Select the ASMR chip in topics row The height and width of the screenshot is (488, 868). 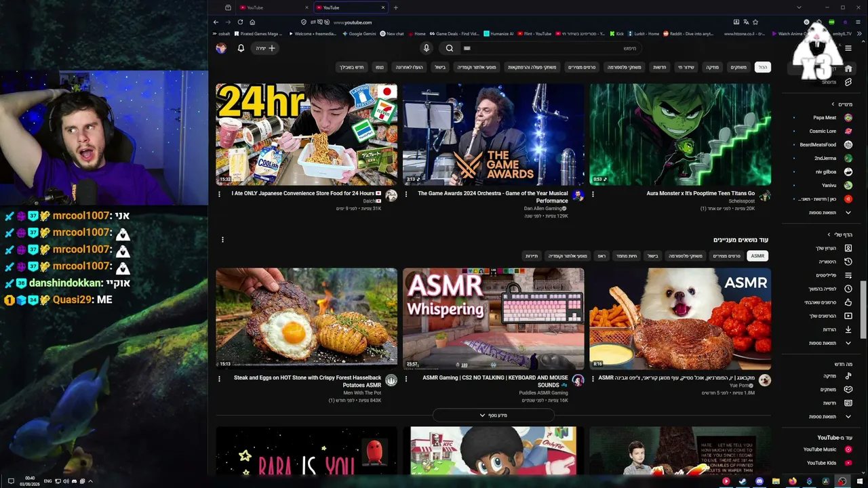tap(757, 256)
